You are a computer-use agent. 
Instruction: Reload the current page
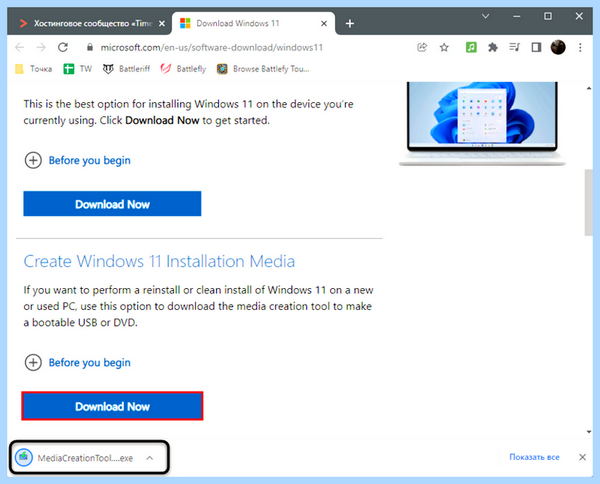click(63, 47)
